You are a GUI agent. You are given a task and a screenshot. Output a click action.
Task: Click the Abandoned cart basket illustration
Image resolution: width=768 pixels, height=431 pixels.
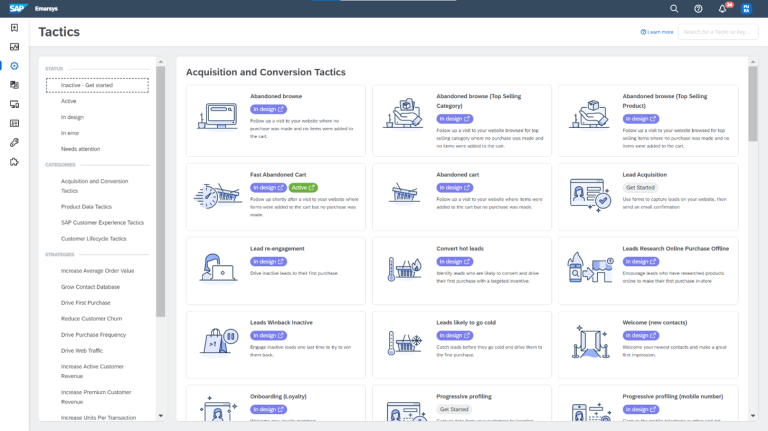403,190
